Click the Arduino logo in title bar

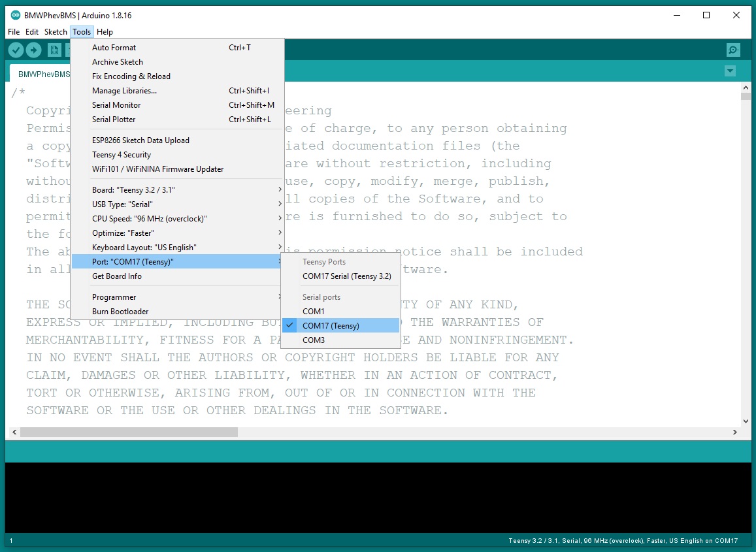(15, 15)
